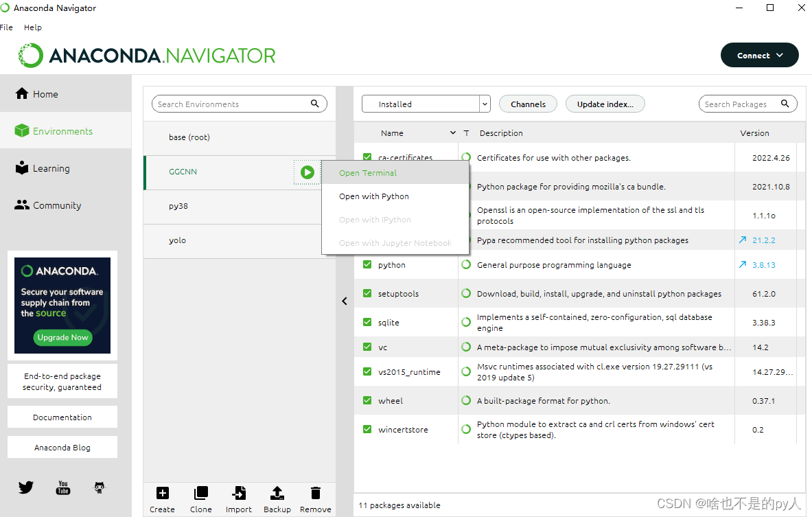The image size is (812, 517).
Task: Click version 61.2.0 of setuptools
Action: click(x=764, y=294)
